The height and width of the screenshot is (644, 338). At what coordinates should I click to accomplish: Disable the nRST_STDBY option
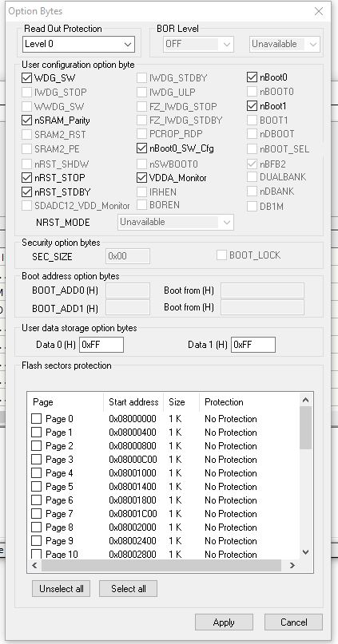click(26, 192)
